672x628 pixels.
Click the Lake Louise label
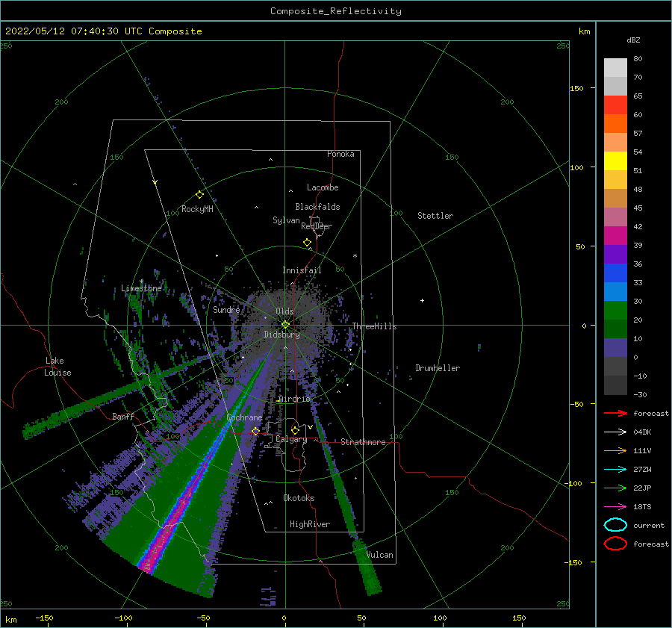coord(57,367)
